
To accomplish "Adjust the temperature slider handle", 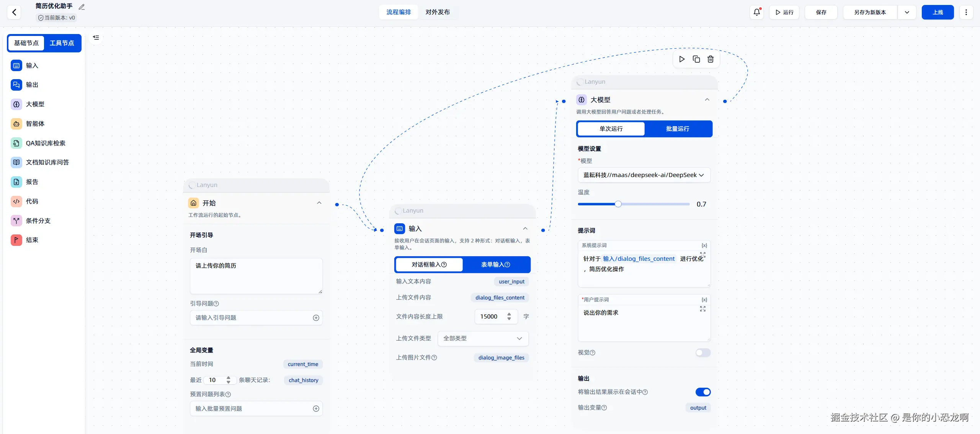I will 618,204.
